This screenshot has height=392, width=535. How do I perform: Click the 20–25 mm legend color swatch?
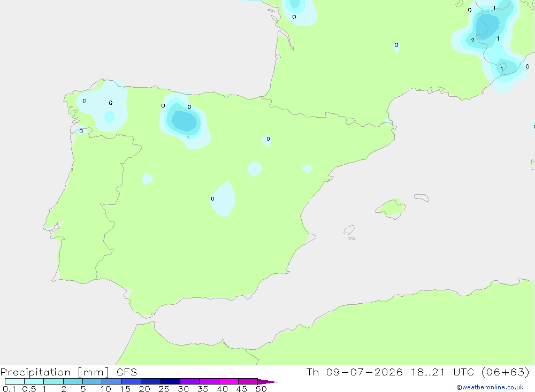[x=150, y=381]
